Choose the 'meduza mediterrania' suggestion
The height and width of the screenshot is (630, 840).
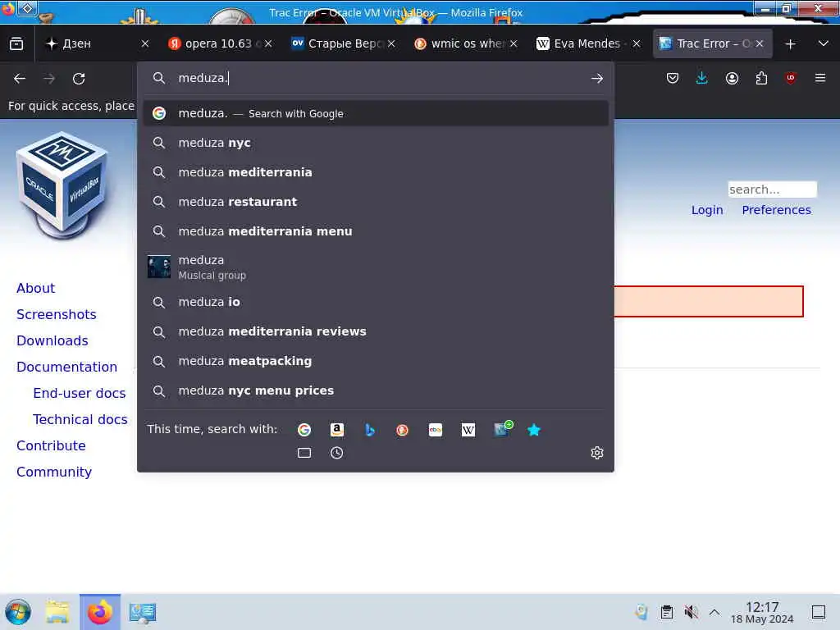(x=376, y=172)
